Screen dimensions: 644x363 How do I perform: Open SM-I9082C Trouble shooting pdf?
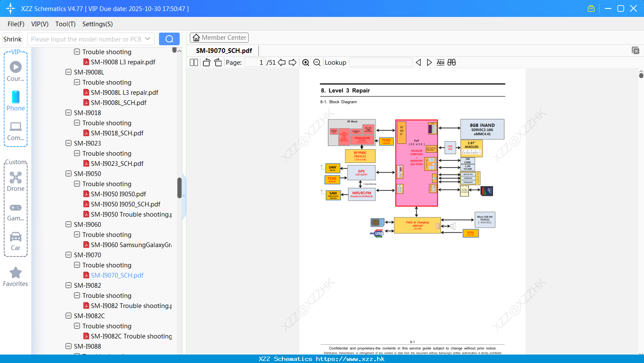131,336
